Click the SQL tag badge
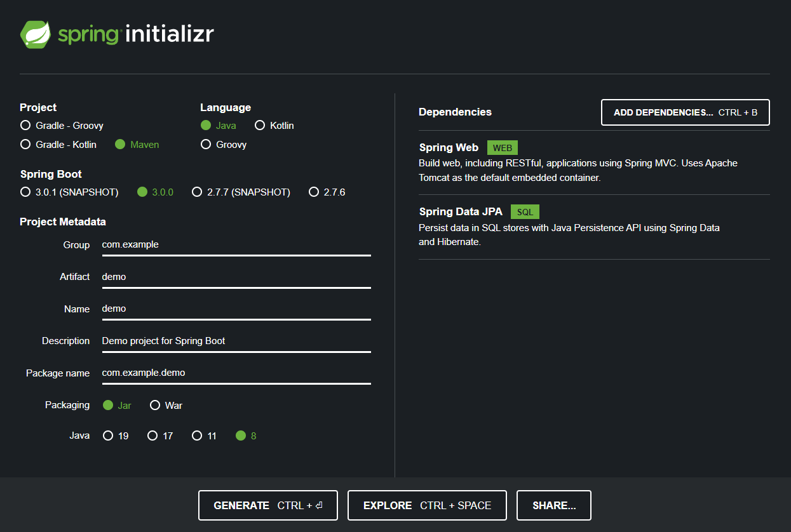 (525, 212)
